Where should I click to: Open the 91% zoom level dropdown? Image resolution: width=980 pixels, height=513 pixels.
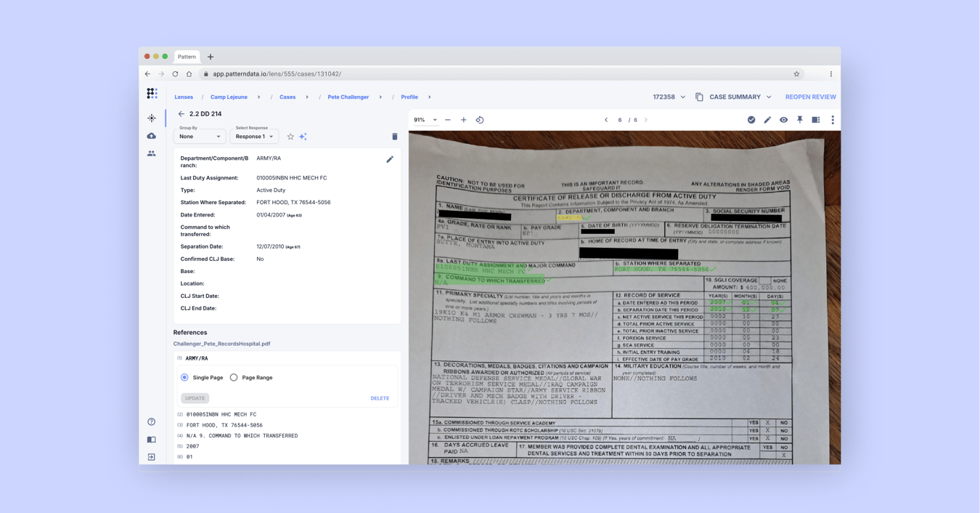coord(425,120)
